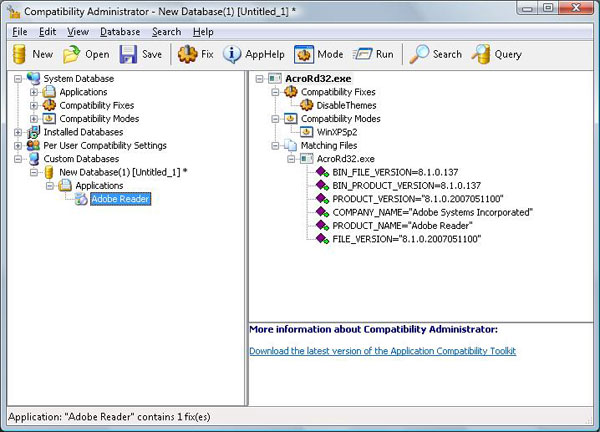Open the View menu

78,32
